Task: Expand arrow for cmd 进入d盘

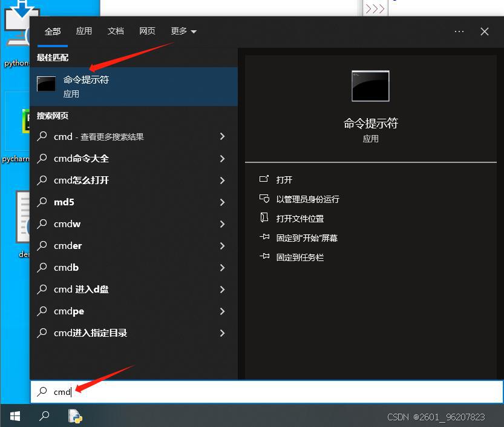Action: (222, 290)
